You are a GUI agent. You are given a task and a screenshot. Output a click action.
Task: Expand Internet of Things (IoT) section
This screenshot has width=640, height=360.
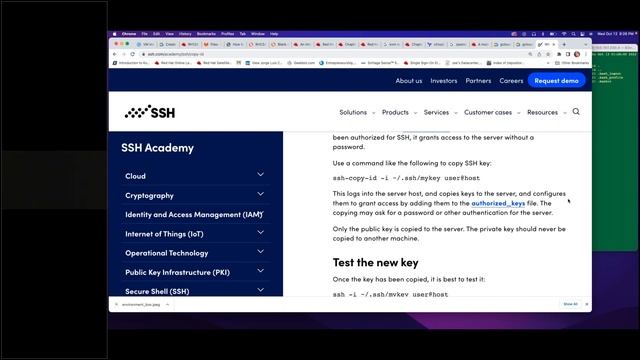pos(260,232)
